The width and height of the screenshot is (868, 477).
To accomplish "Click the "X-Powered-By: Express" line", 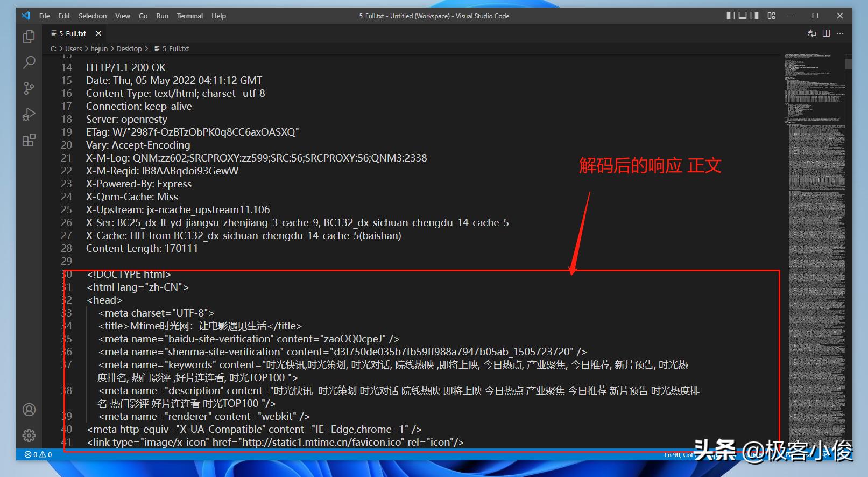I will pos(139,184).
